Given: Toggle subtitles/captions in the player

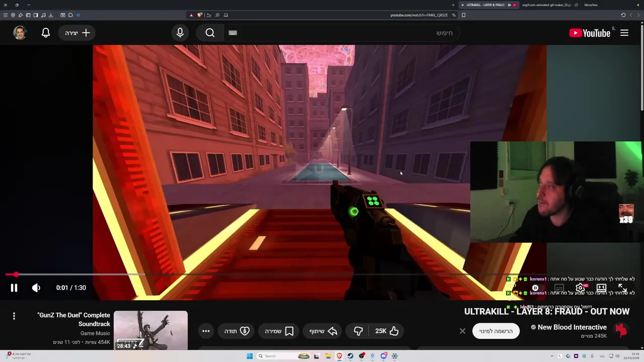Looking at the screenshot, I should [559, 288].
